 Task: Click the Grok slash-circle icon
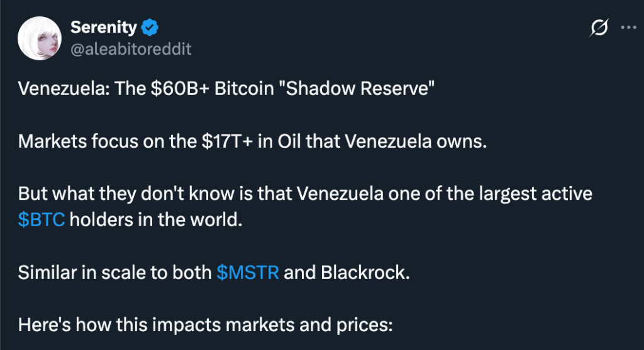(x=599, y=28)
